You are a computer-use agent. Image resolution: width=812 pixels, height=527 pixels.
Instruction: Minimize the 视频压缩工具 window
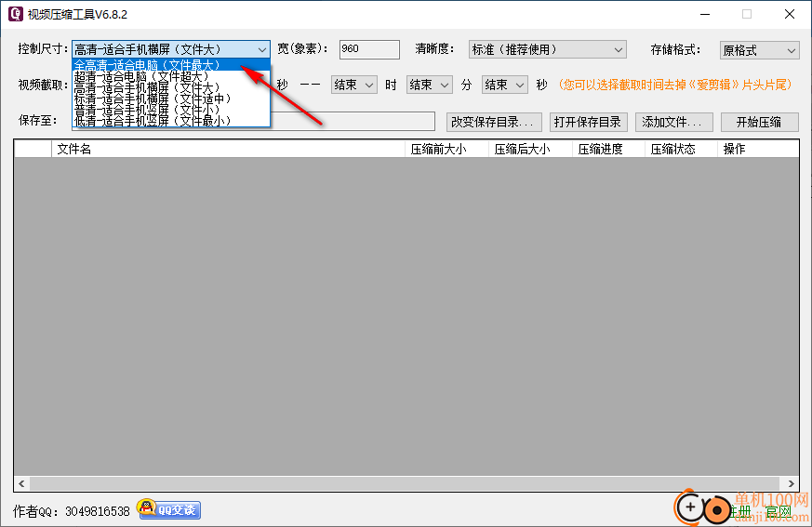point(705,15)
